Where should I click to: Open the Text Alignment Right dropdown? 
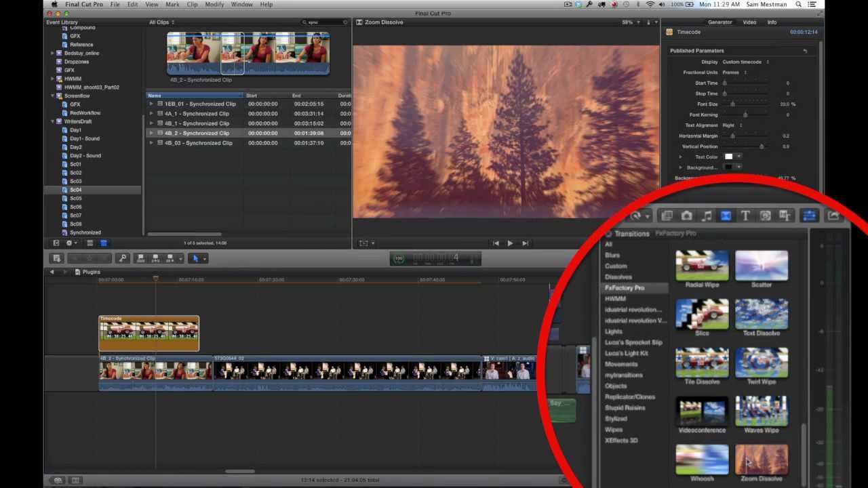(x=732, y=125)
